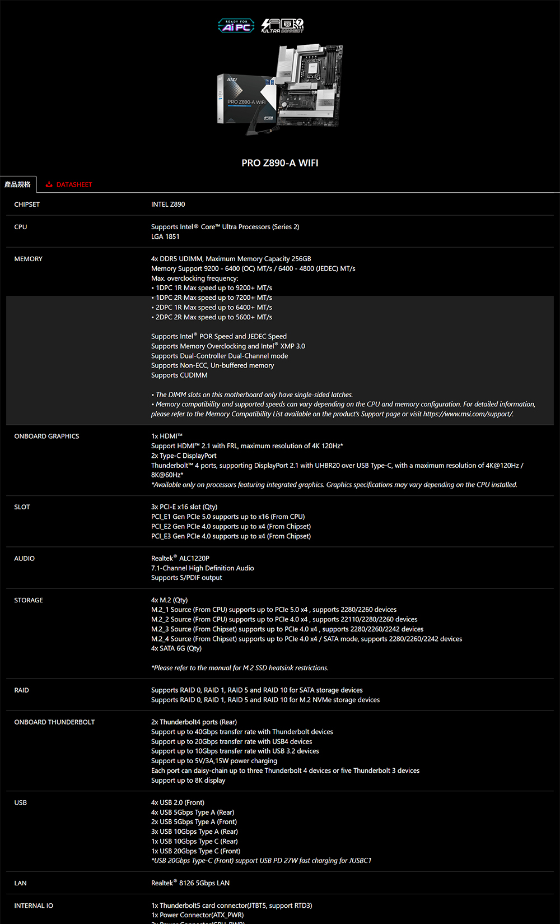Select the 2x Thunderbolt4 ports (Rear) line
The width and height of the screenshot is (560, 924).
click(194, 722)
